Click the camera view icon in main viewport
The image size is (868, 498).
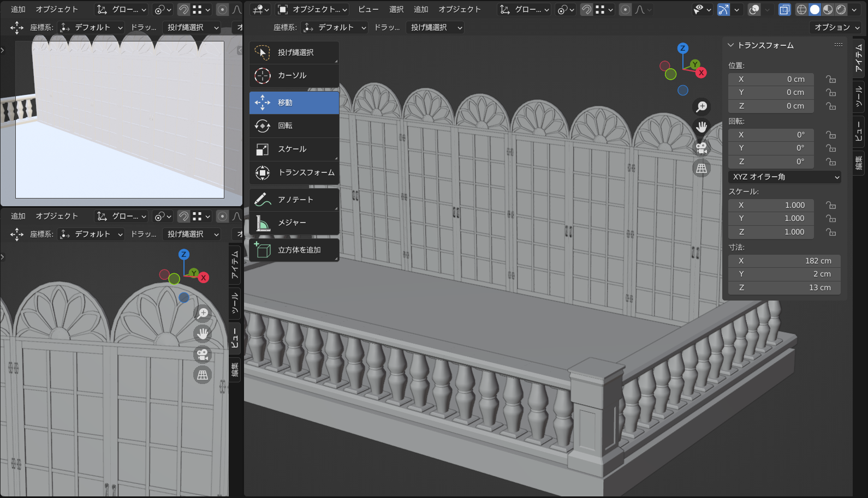(x=701, y=147)
